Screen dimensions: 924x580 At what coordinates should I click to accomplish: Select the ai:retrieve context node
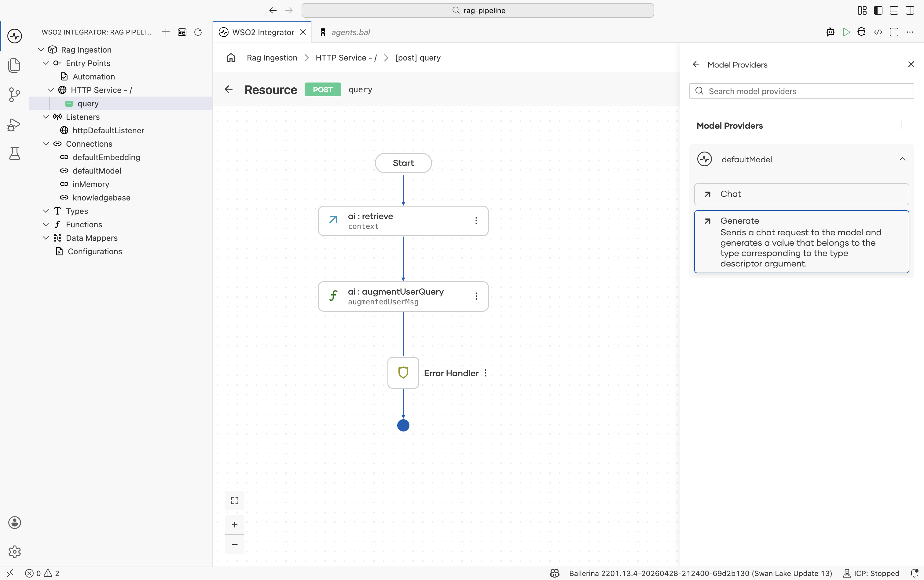(403, 221)
